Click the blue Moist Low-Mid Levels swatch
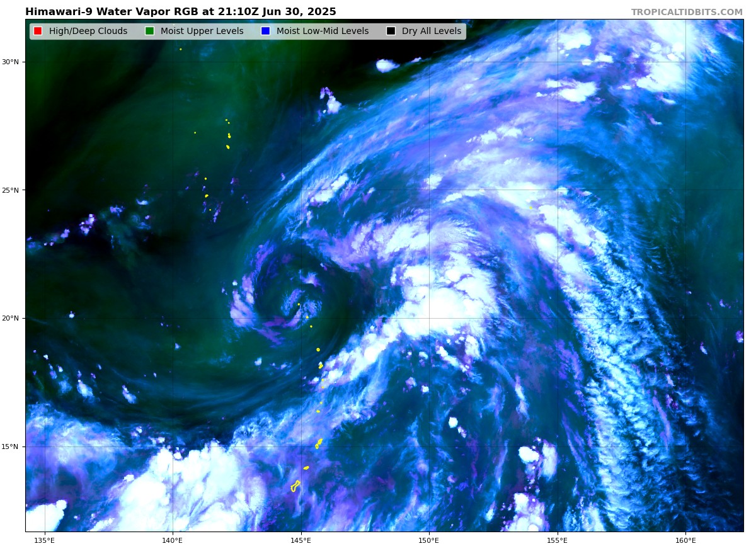The width and height of the screenshot is (756, 546). 265,31
